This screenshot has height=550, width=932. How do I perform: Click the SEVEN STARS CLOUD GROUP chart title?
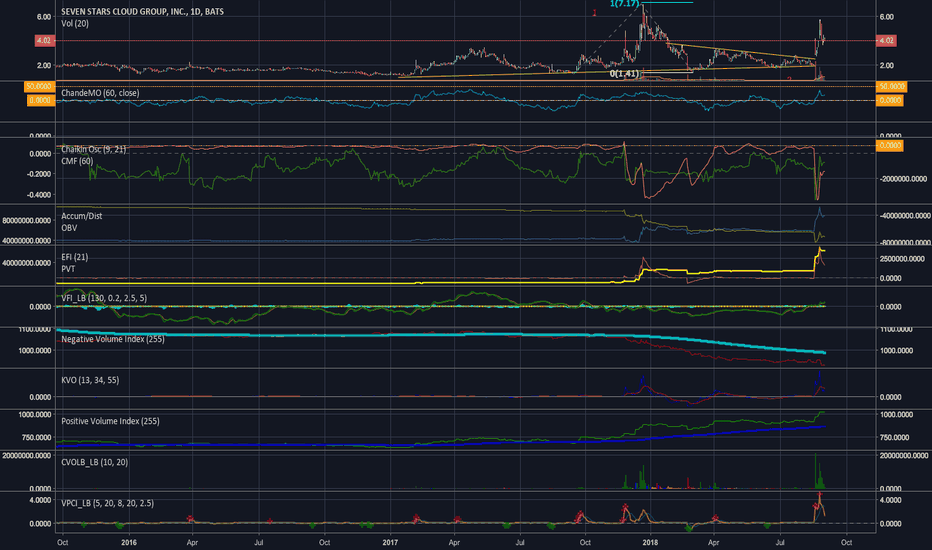(x=143, y=11)
